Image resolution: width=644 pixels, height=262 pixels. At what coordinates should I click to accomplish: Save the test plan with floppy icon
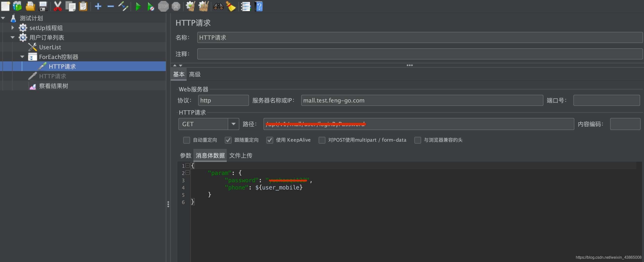click(x=43, y=6)
